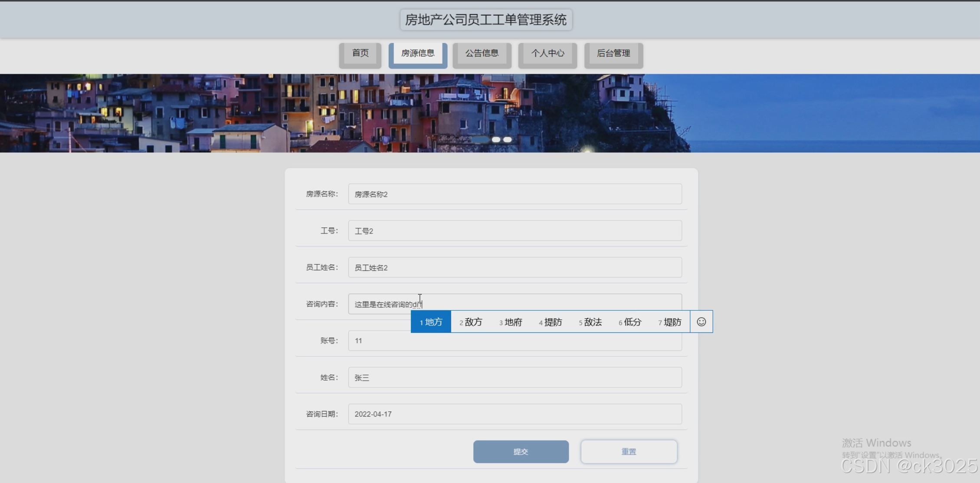Open the IME emoji smiley icon
The height and width of the screenshot is (483, 980).
pyautogui.click(x=701, y=322)
